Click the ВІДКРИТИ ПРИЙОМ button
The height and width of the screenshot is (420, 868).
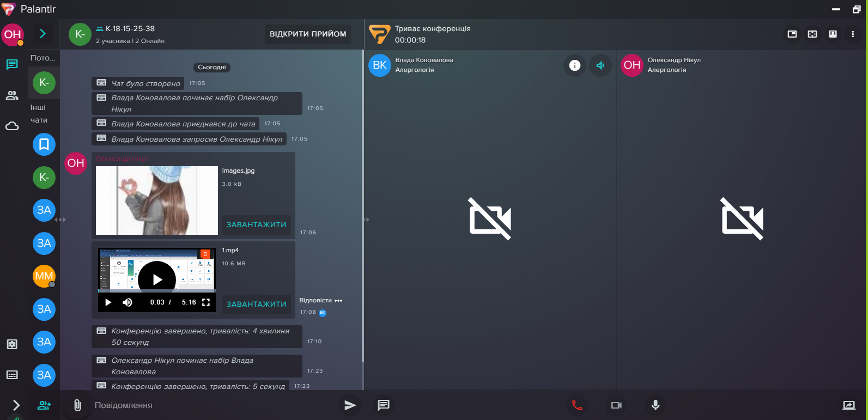click(308, 34)
